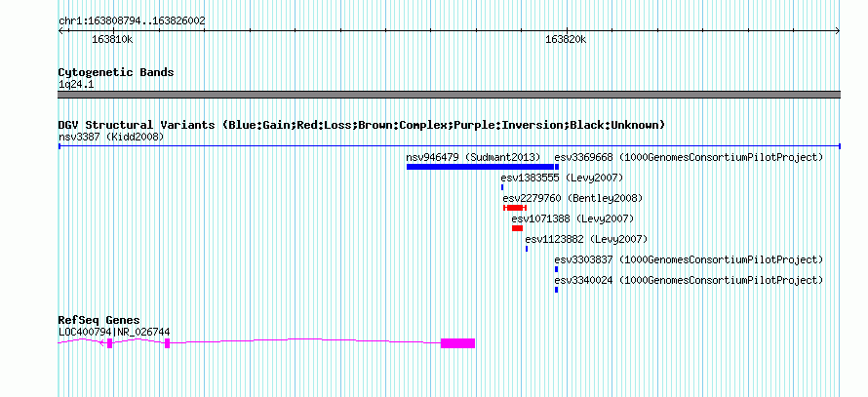Select the esv3340024 small blue variant marker

pos(556,290)
